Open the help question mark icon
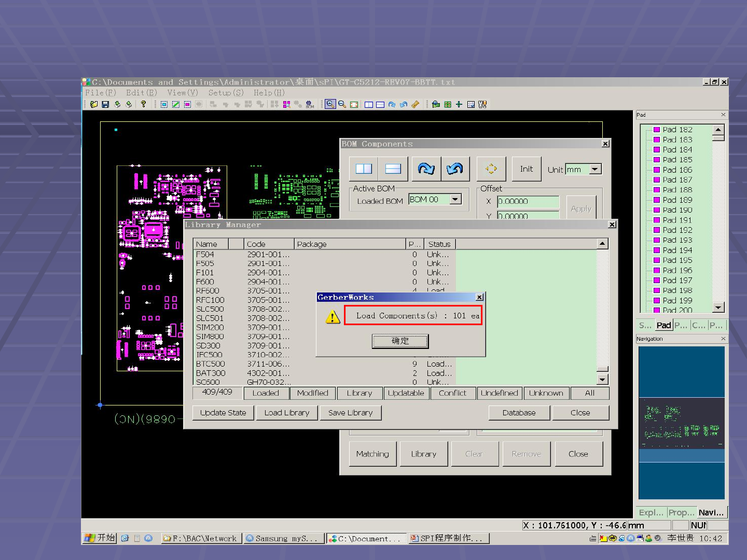The image size is (747, 560). [x=143, y=104]
